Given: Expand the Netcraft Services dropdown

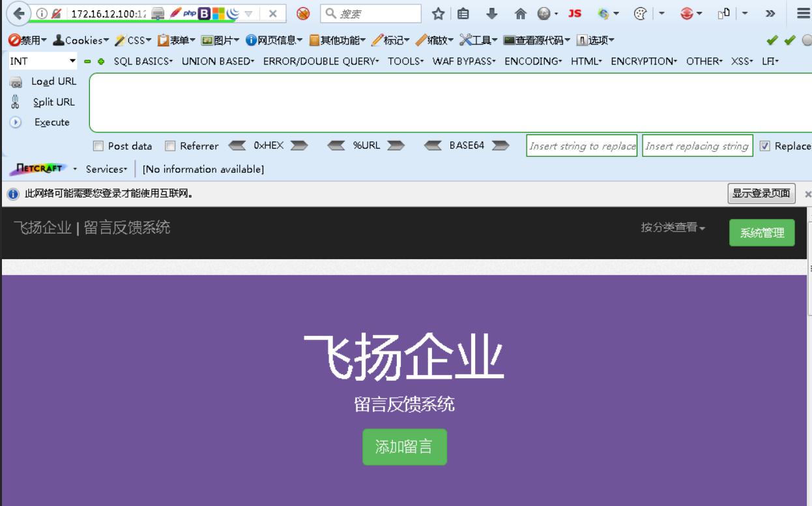Looking at the screenshot, I should (106, 169).
